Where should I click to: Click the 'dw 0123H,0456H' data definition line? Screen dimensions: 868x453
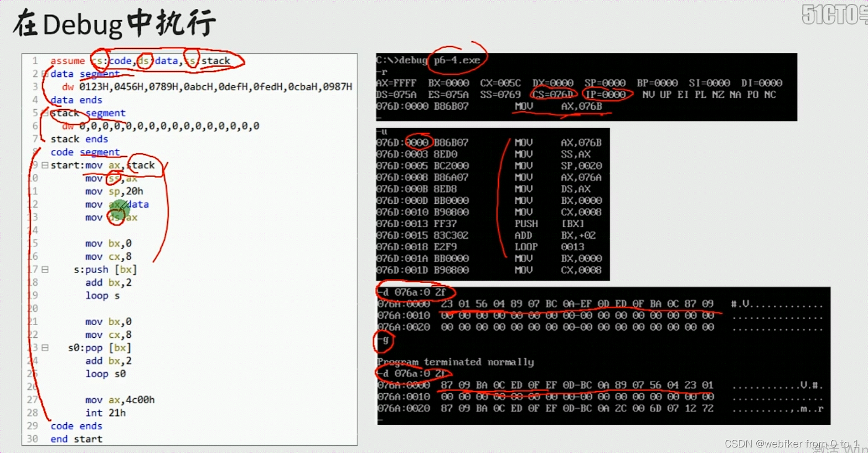(x=207, y=87)
